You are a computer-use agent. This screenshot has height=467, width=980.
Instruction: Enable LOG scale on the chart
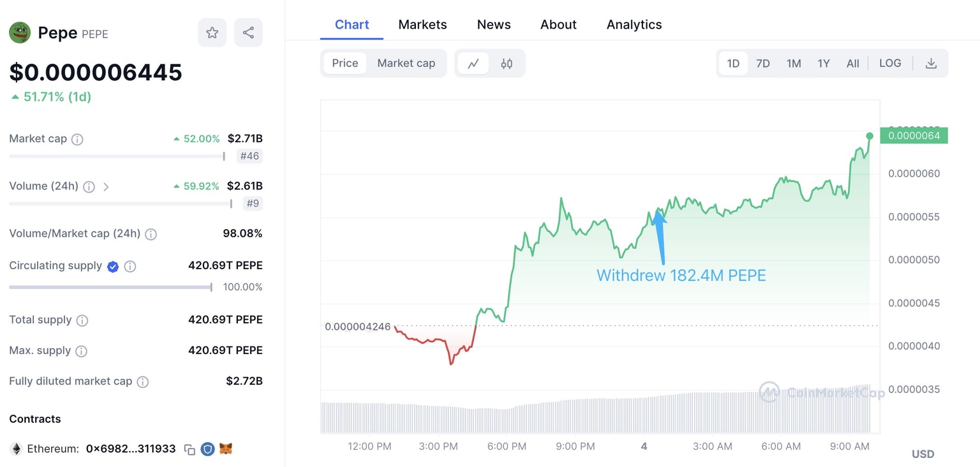pyautogui.click(x=890, y=63)
